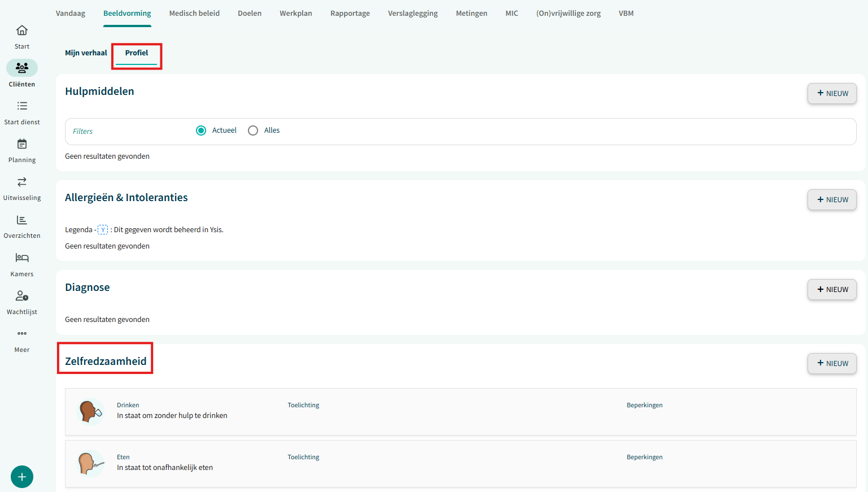Screen dimensions: 868x492
Task: Click the Ysis Y legend icon
Action: click(x=103, y=229)
